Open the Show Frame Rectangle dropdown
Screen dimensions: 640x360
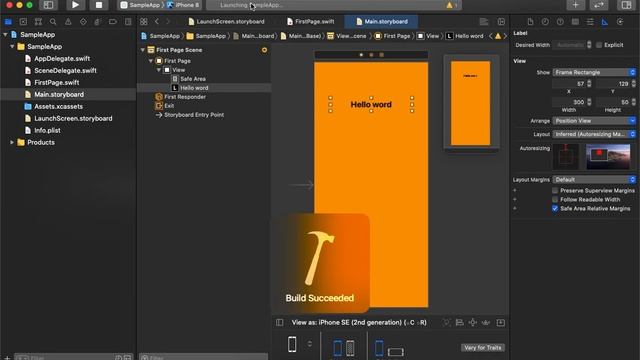[594, 72]
